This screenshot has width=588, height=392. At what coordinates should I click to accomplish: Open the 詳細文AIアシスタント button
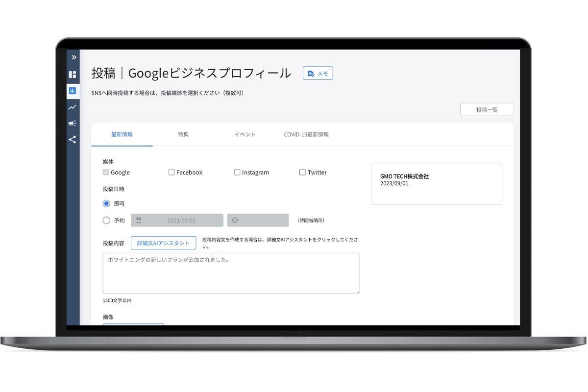[x=163, y=243]
